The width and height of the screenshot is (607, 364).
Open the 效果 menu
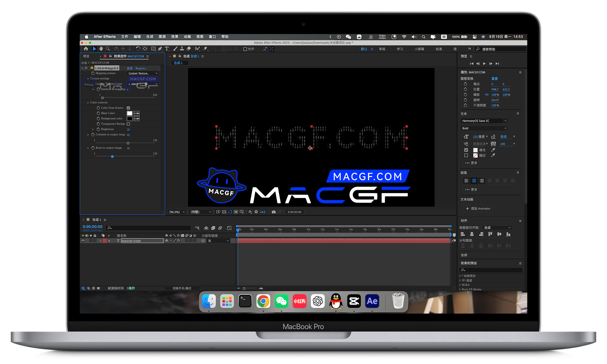pyautogui.click(x=175, y=37)
